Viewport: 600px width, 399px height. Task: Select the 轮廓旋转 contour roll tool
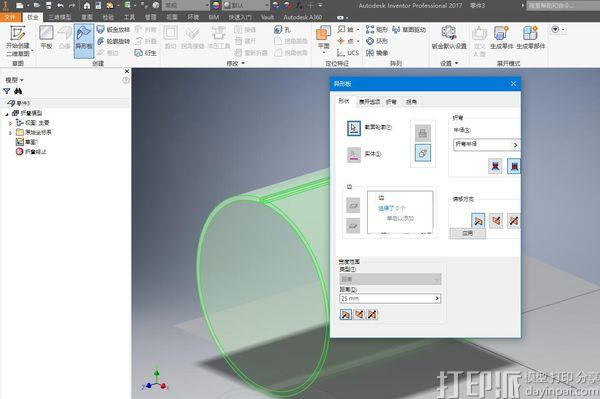113,41
